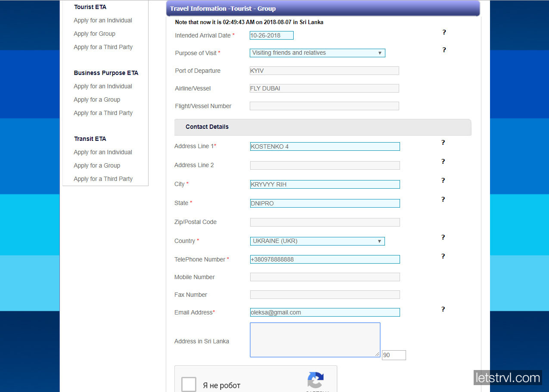549x392 pixels.
Task: Click the Zip/Postal Code input field
Action: [x=325, y=222]
